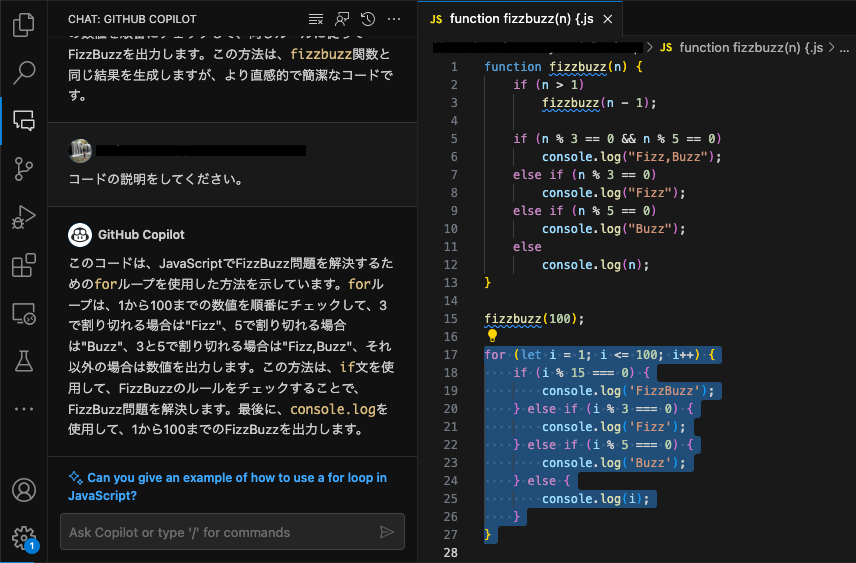Open the Search view in the activity bar
Viewport: 856px width, 563px height.
tap(23, 73)
